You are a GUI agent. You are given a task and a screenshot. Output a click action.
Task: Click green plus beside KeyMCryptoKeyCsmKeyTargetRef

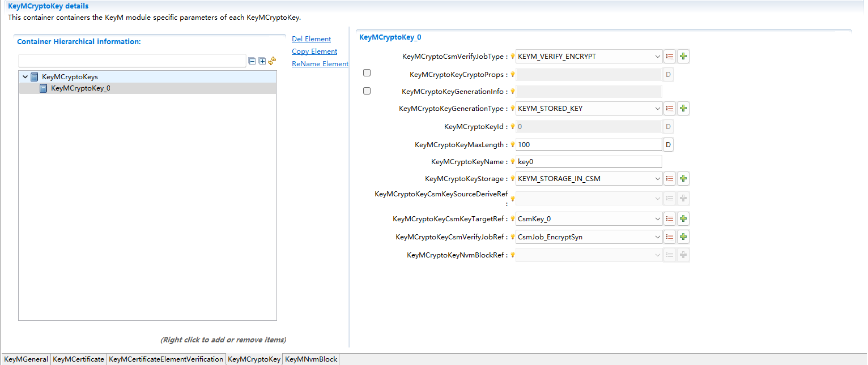[x=683, y=219]
